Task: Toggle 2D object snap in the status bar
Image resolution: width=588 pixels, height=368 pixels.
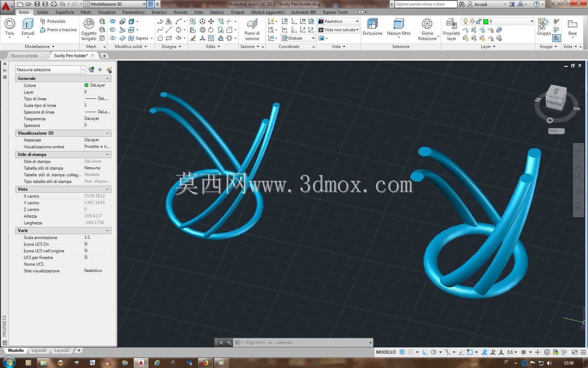Action: click(x=470, y=352)
